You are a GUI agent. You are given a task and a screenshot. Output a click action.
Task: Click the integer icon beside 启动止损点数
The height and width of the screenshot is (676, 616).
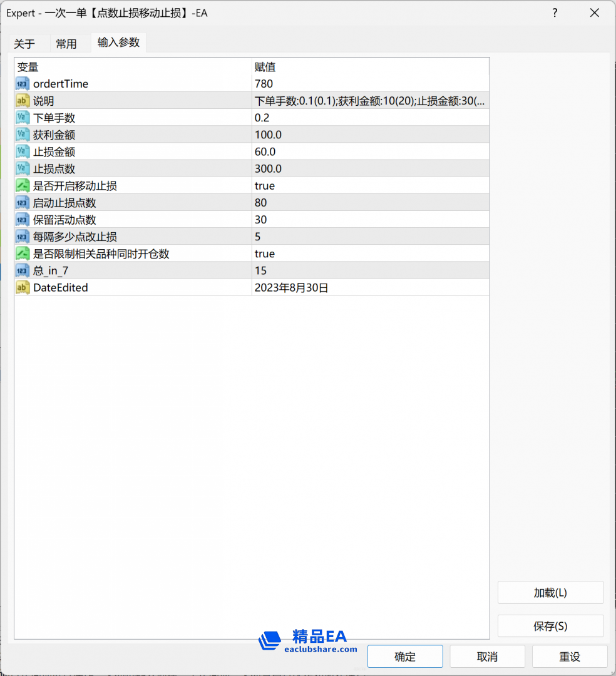click(x=23, y=203)
